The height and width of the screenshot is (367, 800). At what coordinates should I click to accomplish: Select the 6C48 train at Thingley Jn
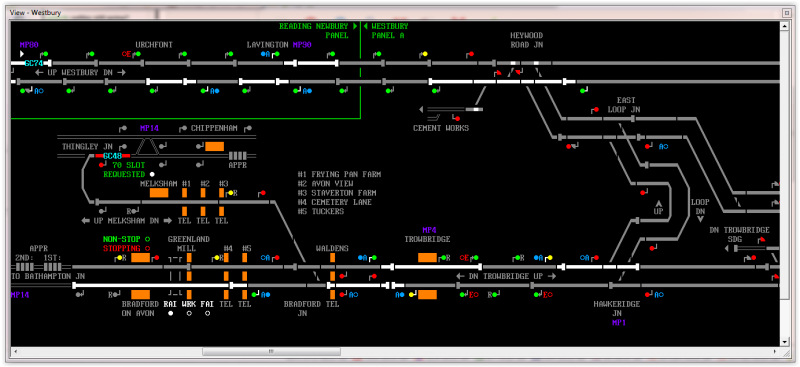tap(111, 156)
